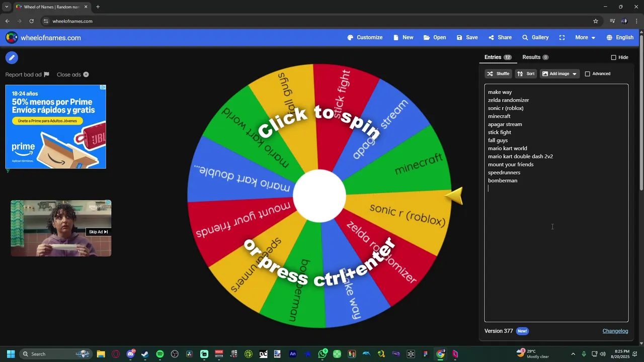This screenshot has width=644, height=362.
Task: Click Share in the top bar
Action: coord(500,38)
